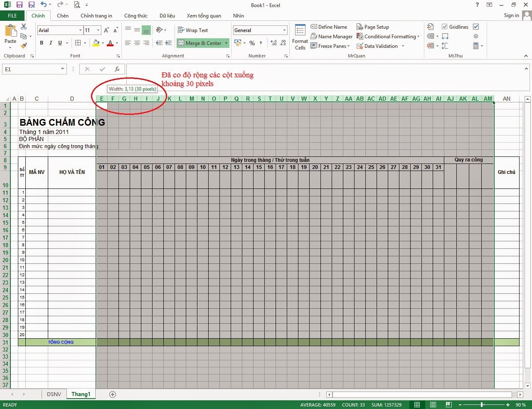The height and width of the screenshot is (409, 532).
Task: Toggle Italic formatting
Action: point(51,43)
